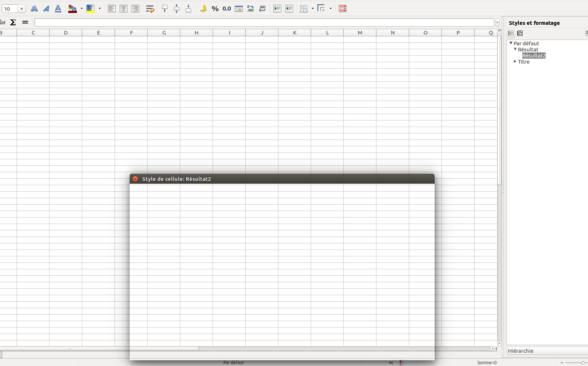Screen dimensions: 588x366
Task: Center cell content vertically
Action: click(x=177, y=9)
